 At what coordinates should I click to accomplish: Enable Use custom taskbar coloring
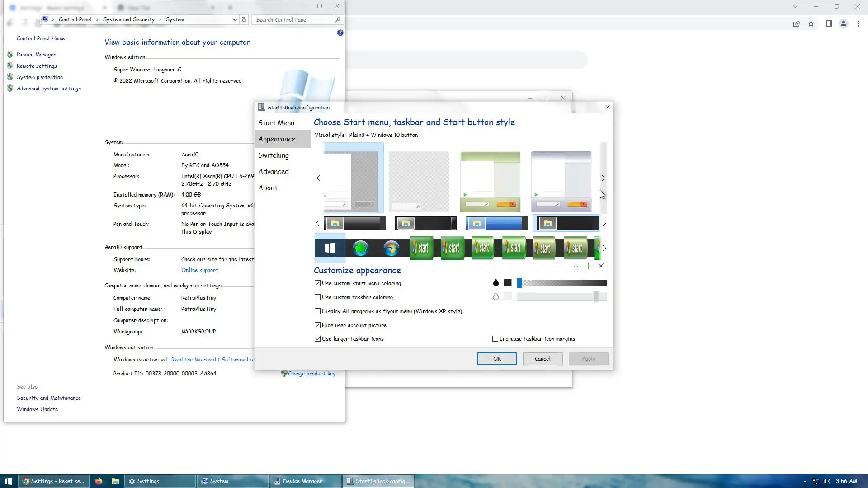pyautogui.click(x=318, y=297)
